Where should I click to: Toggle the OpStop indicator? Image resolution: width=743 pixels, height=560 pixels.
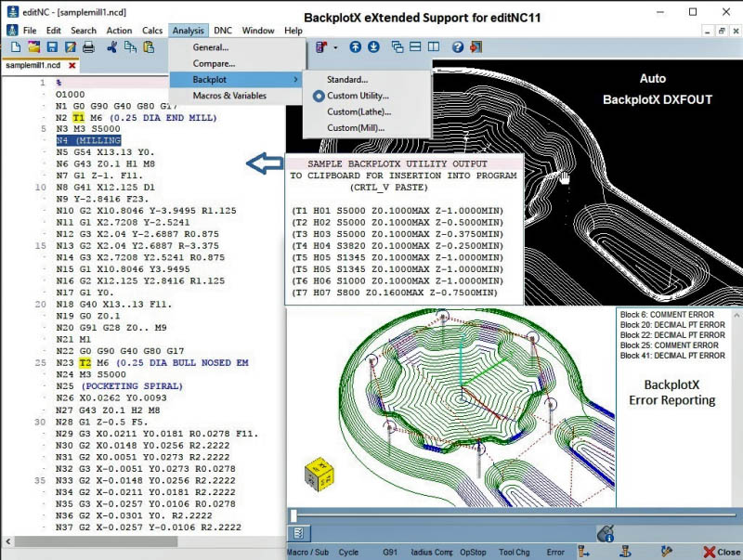[x=473, y=553]
